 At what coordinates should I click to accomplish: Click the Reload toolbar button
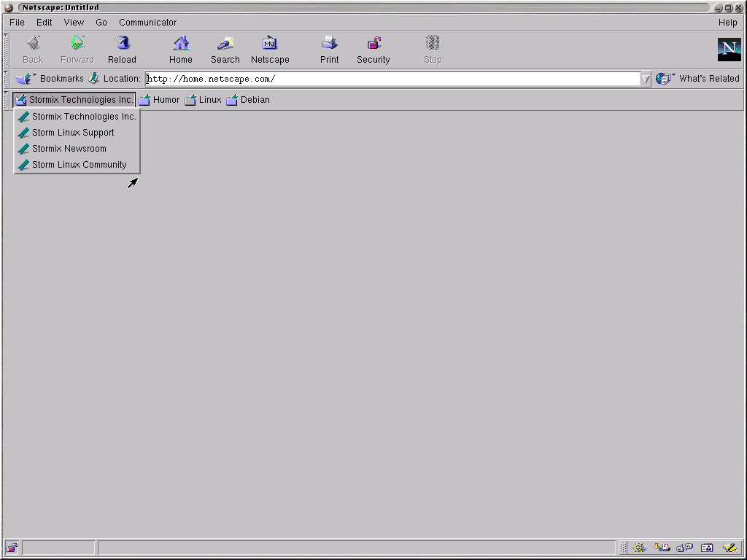[122, 50]
